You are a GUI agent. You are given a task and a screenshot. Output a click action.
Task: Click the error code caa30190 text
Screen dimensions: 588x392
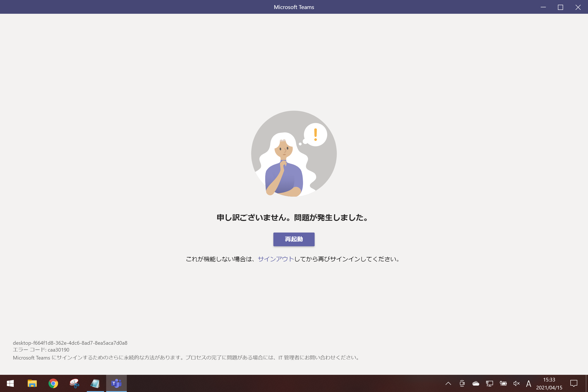(x=41, y=350)
